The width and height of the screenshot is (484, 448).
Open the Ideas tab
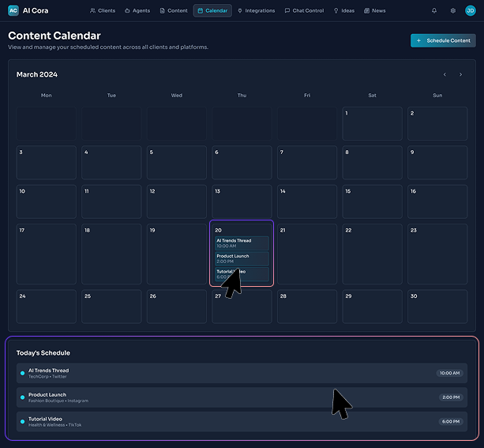tap(344, 10)
